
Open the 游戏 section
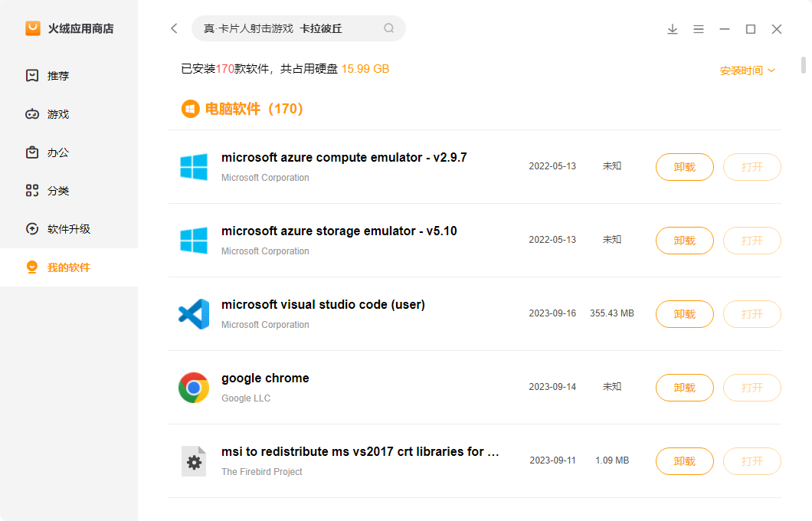pos(69,114)
